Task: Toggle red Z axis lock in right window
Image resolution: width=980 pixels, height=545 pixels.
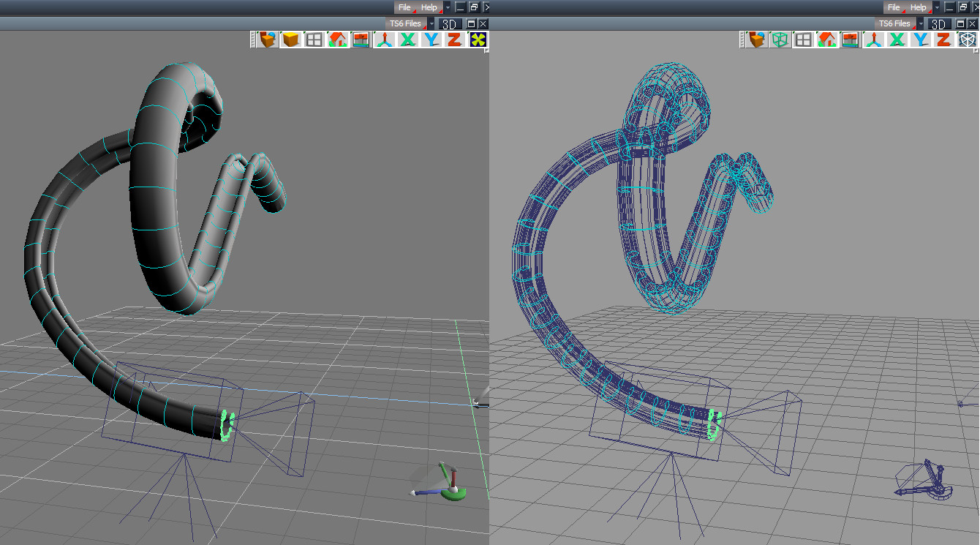Action: click(944, 40)
